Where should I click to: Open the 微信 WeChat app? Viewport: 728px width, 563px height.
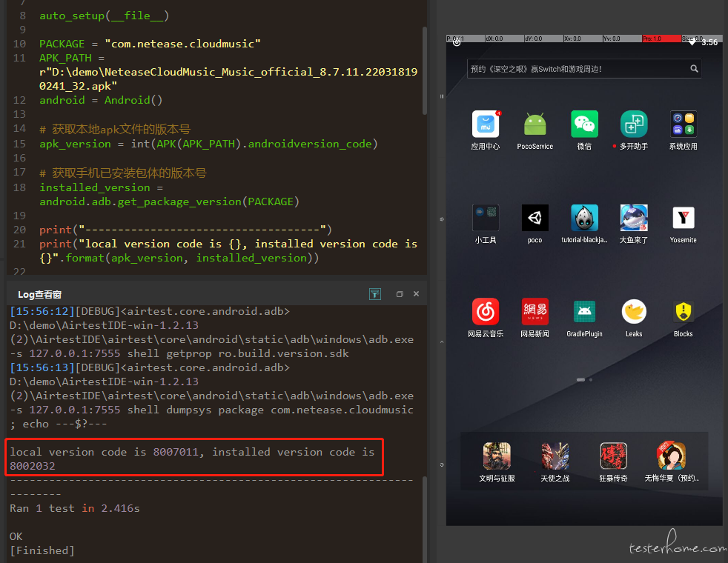pyautogui.click(x=584, y=124)
